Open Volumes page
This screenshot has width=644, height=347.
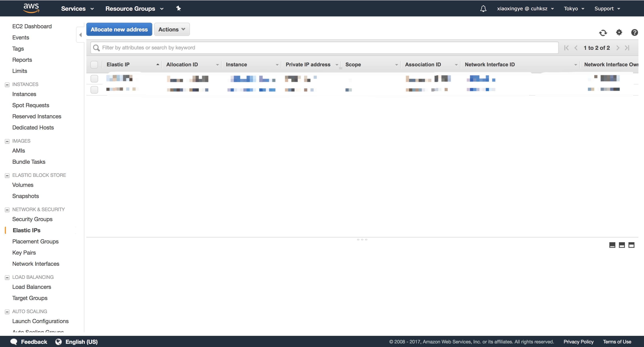[23, 185]
